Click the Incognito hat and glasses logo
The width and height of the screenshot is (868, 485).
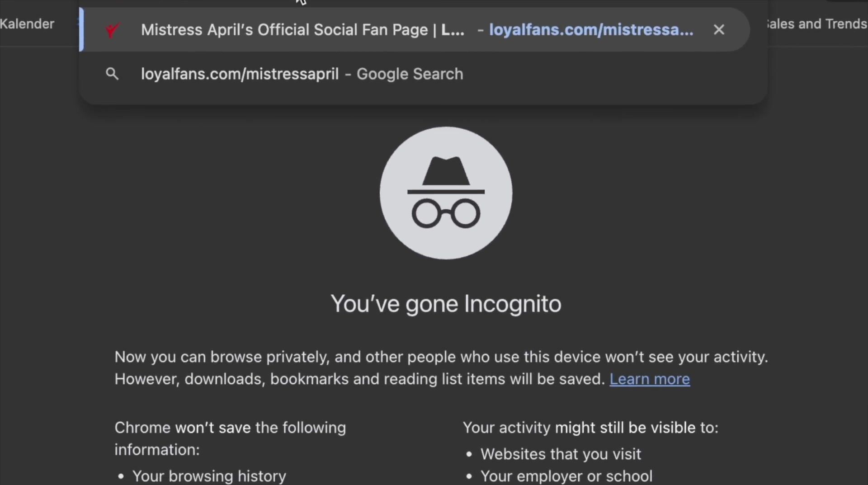pyautogui.click(x=446, y=193)
